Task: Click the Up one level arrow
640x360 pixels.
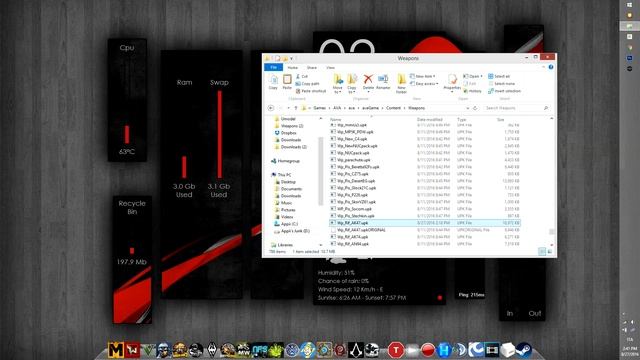Action: pyautogui.click(x=296, y=108)
